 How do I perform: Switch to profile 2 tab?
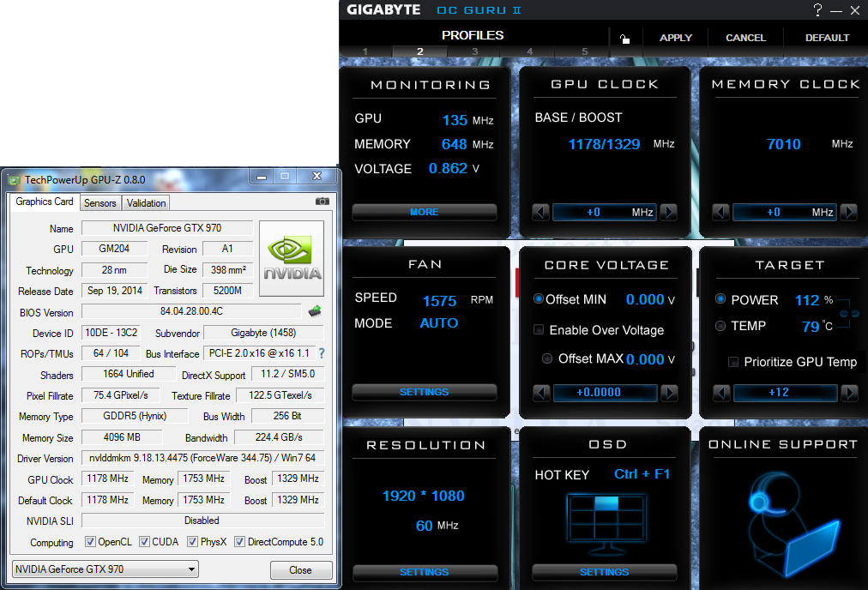(x=420, y=51)
